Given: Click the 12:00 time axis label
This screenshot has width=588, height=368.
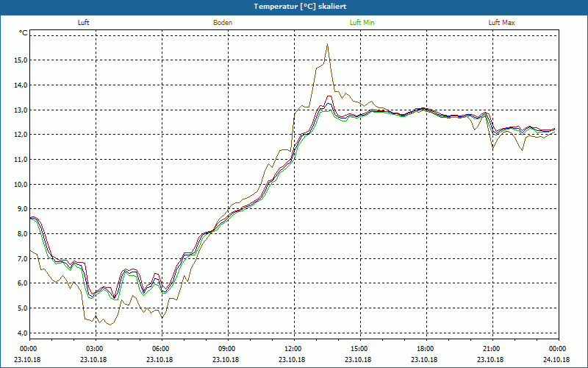Looking at the screenshot, I should (293, 349).
